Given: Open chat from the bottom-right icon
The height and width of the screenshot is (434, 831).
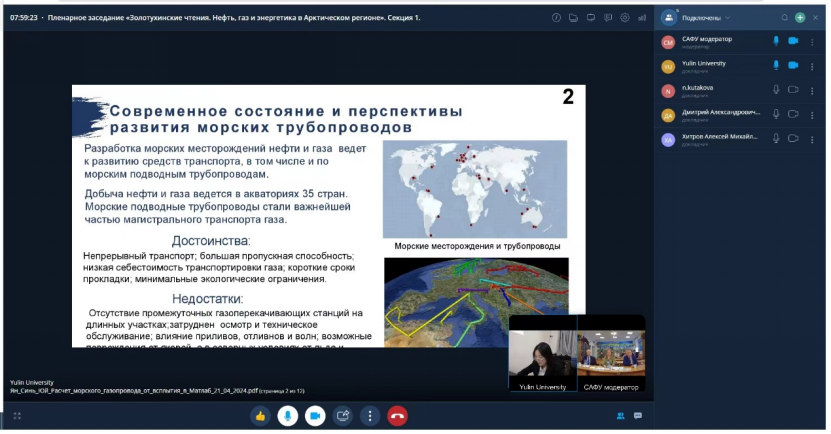Looking at the screenshot, I should tap(638, 415).
